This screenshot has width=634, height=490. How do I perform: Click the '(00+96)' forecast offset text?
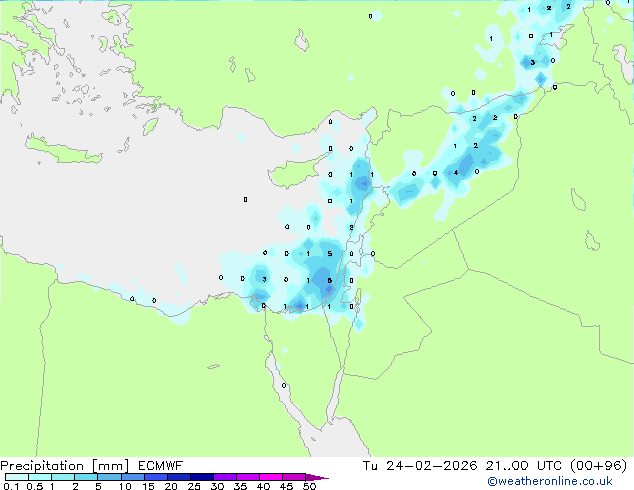pyautogui.click(x=599, y=466)
